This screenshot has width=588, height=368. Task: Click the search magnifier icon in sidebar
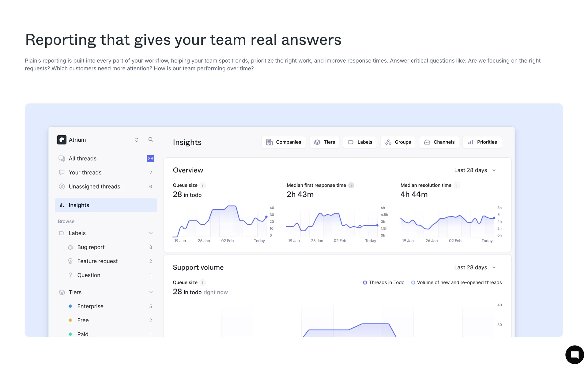pos(151,140)
